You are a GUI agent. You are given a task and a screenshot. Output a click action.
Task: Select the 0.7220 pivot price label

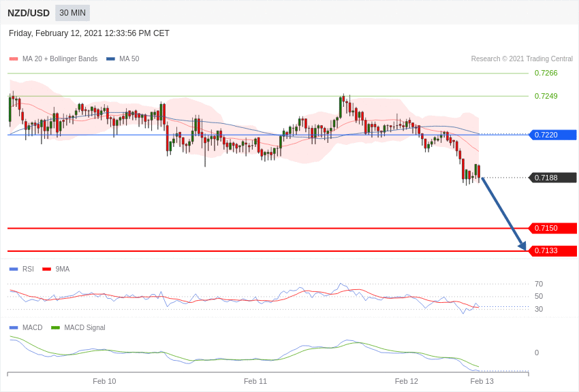(553, 135)
